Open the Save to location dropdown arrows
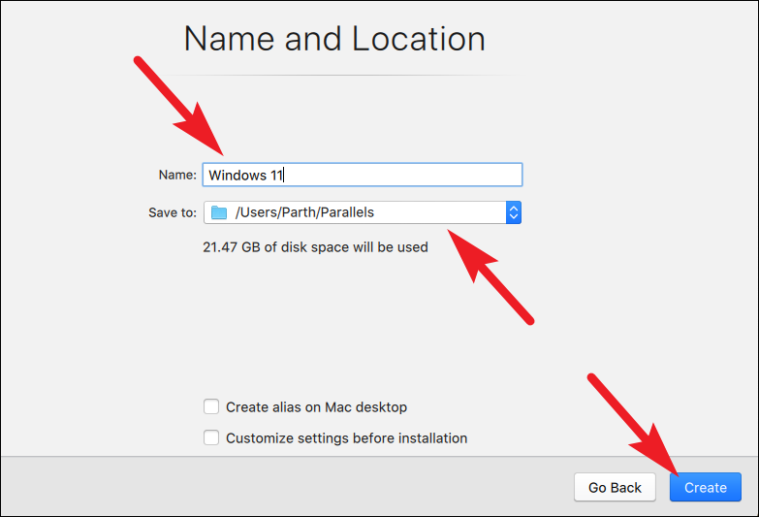 coord(514,213)
